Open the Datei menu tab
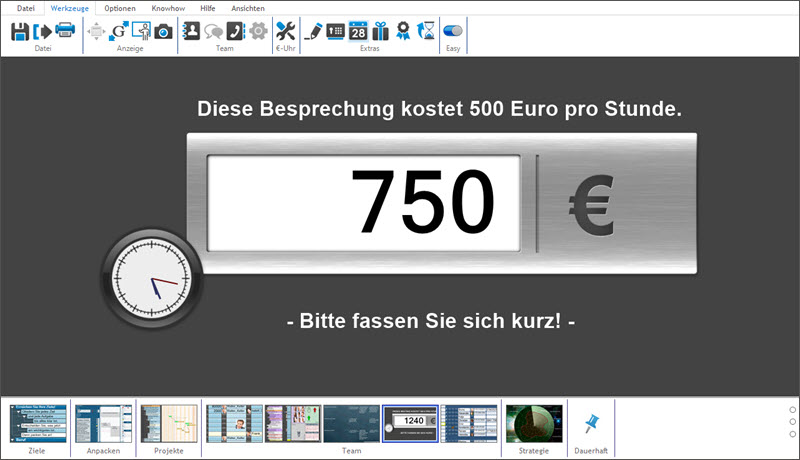This screenshot has height=460, width=800. [x=25, y=8]
